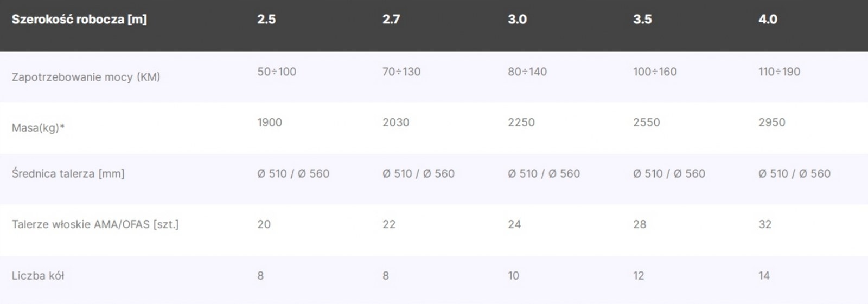
Task: Select the wheel count value 10
Action: pos(513,275)
